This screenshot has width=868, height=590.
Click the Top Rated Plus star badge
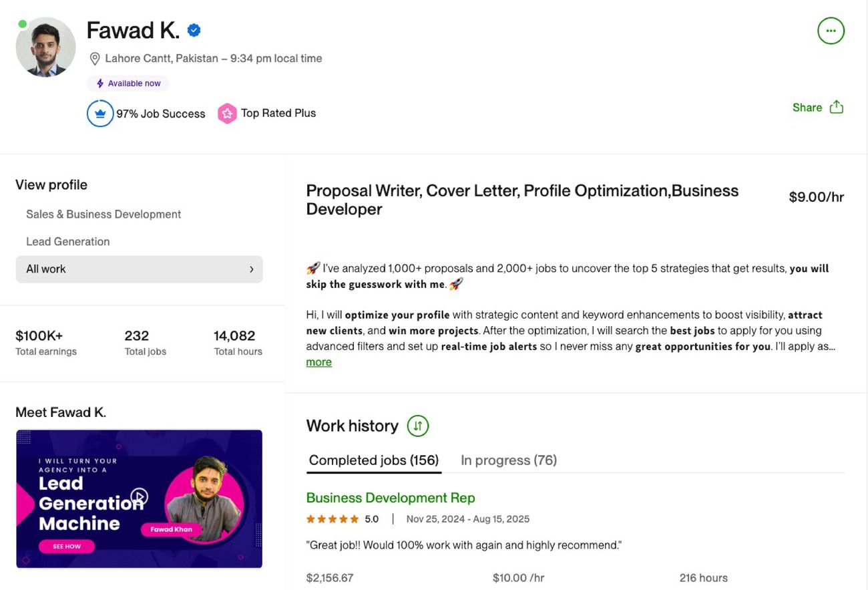(x=227, y=114)
